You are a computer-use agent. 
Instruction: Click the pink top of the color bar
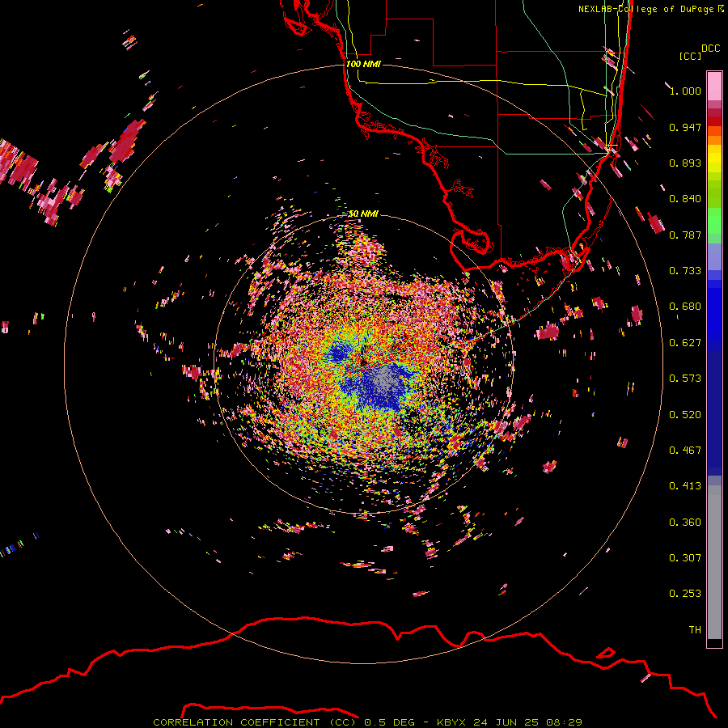point(714,87)
